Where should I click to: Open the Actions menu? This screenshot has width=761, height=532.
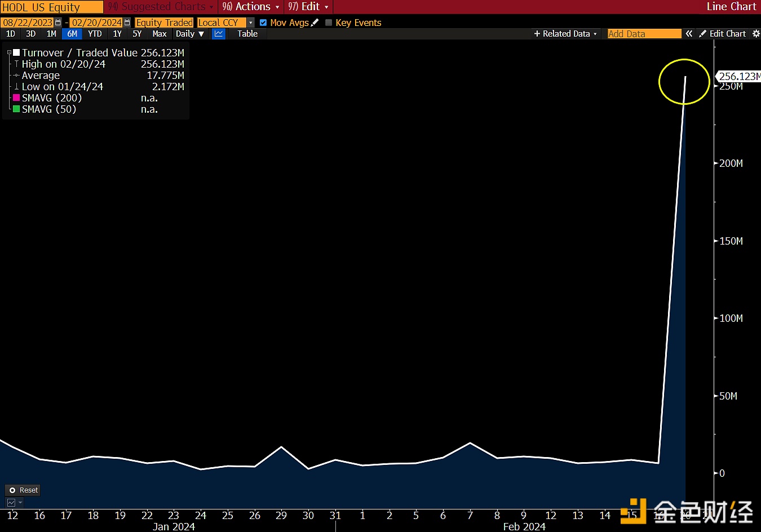pos(251,7)
